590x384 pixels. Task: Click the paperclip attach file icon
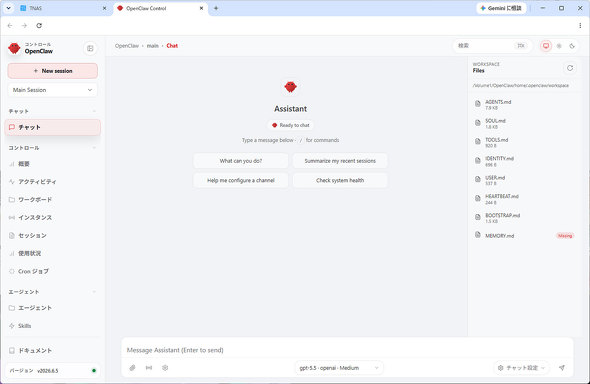[132, 368]
